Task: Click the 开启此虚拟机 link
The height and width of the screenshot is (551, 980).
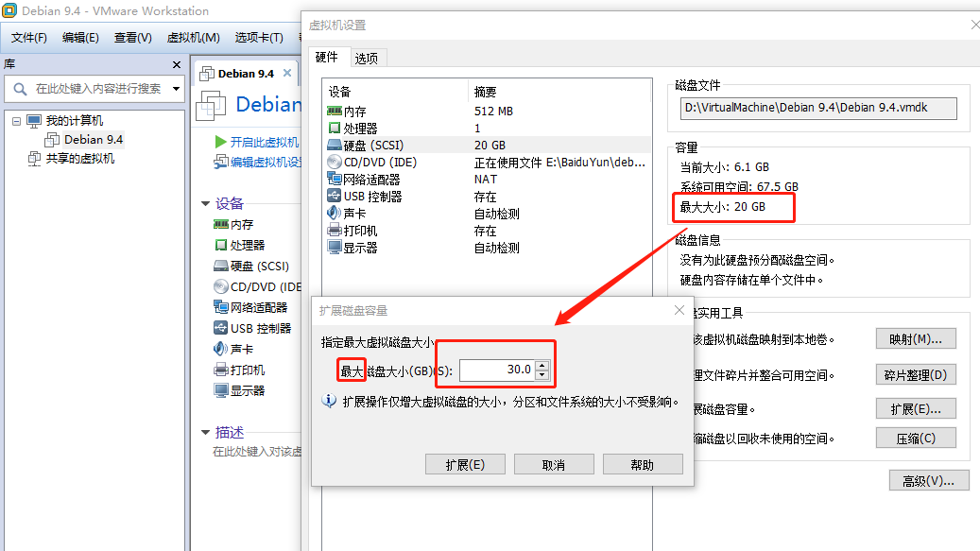Action: pyautogui.click(x=265, y=142)
